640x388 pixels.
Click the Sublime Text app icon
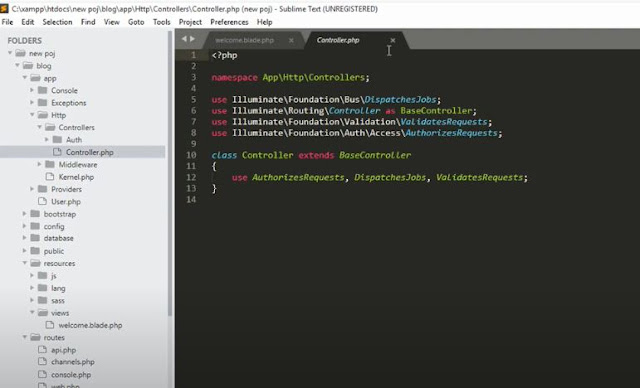click(x=4, y=8)
